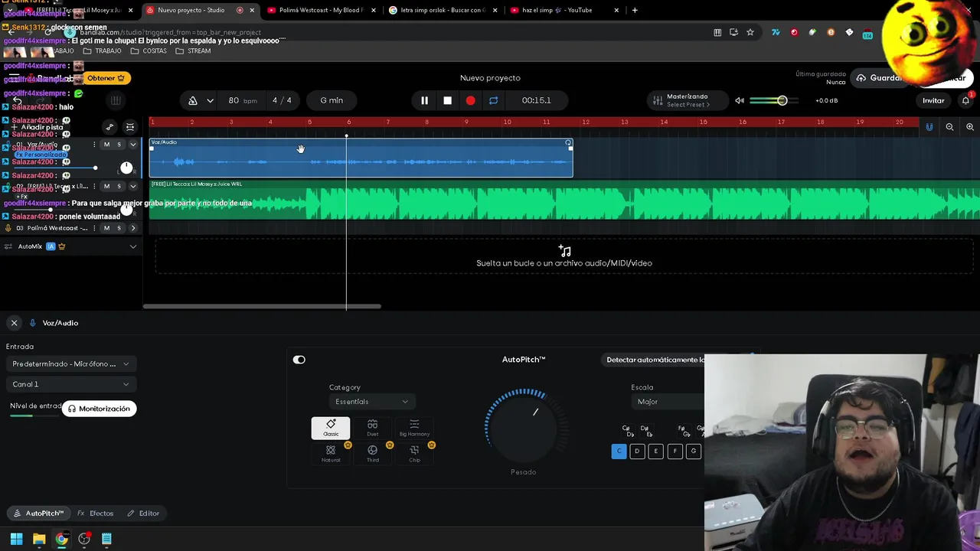
Task: Expand the Polimá Westcoast track chevron
Action: pyautogui.click(x=132, y=228)
